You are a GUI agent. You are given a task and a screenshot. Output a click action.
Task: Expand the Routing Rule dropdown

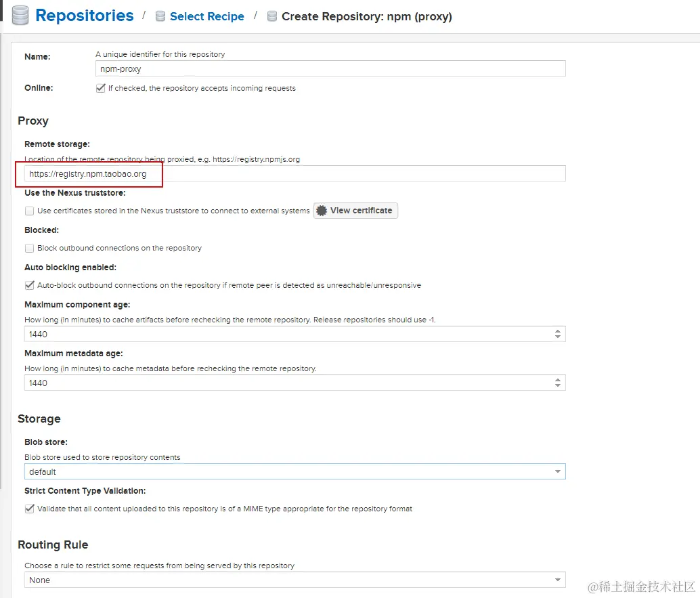point(558,580)
